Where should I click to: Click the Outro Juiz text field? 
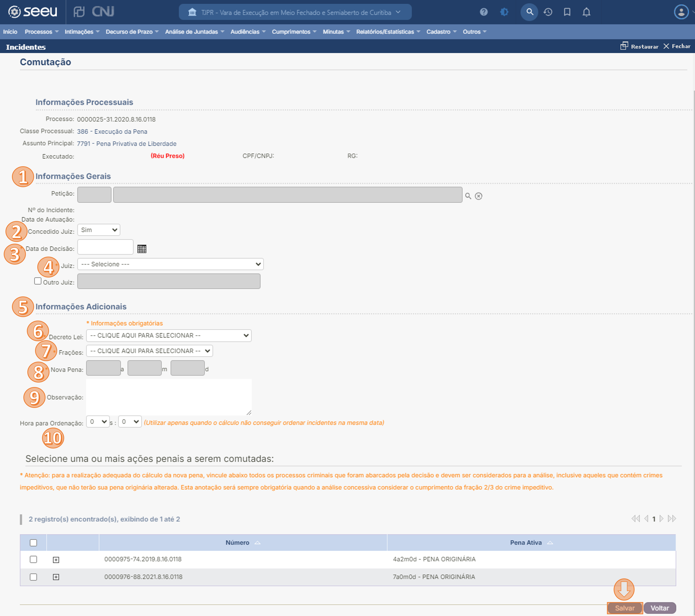(x=169, y=281)
